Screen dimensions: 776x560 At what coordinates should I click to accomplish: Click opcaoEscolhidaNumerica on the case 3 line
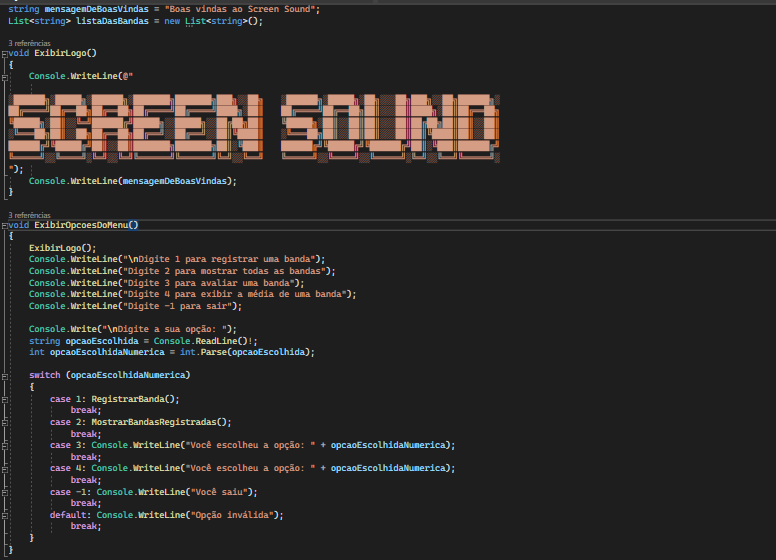click(x=388, y=445)
